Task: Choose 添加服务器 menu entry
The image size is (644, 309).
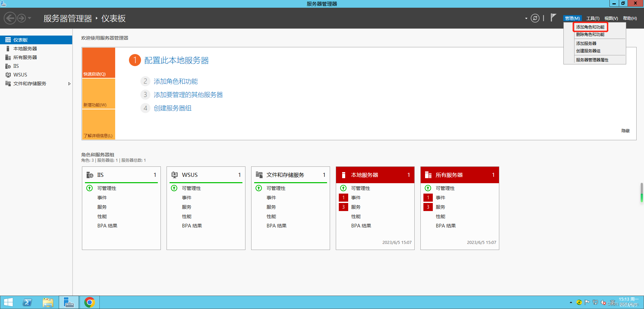Action: click(x=586, y=44)
